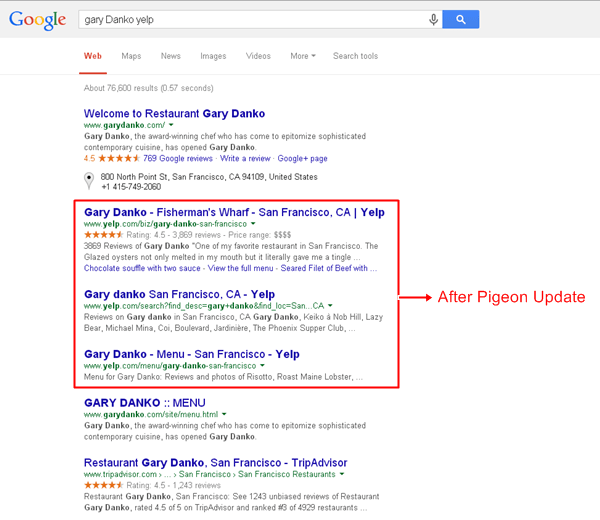
Task: Click the orange rating stars in the Yelp result
Action: (103, 235)
